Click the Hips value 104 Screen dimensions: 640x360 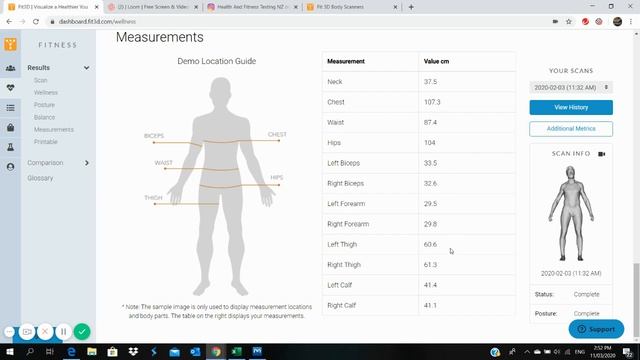pos(429,143)
